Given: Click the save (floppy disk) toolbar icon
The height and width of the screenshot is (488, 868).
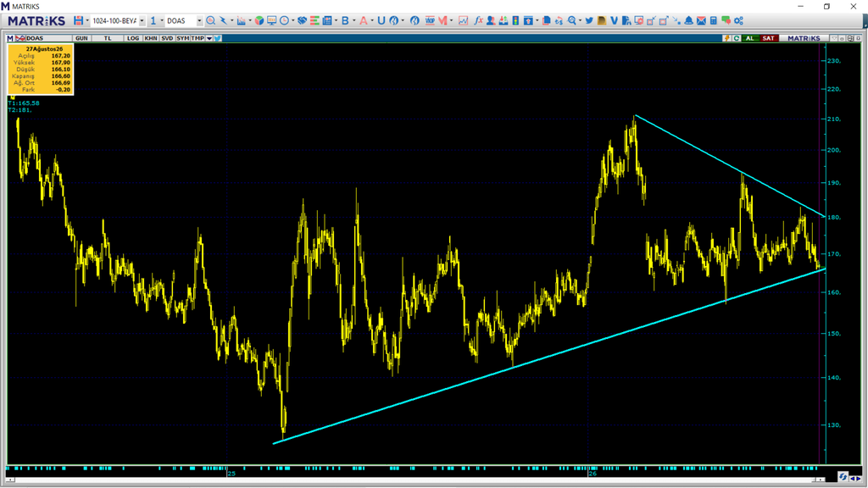Looking at the screenshot, I should click(x=78, y=20).
